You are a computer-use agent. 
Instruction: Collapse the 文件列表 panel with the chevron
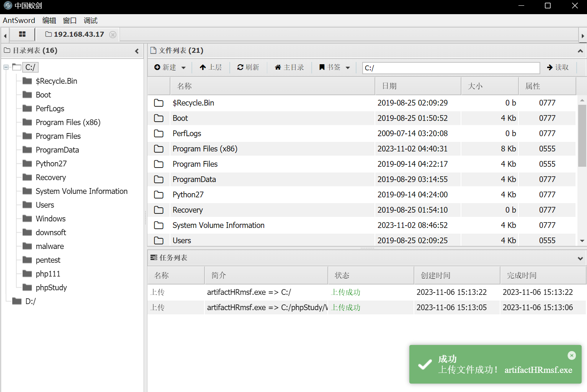pyautogui.click(x=580, y=51)
